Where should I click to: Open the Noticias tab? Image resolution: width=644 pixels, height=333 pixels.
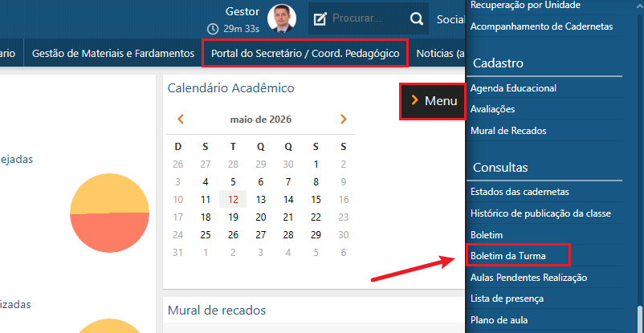[440, 54]
